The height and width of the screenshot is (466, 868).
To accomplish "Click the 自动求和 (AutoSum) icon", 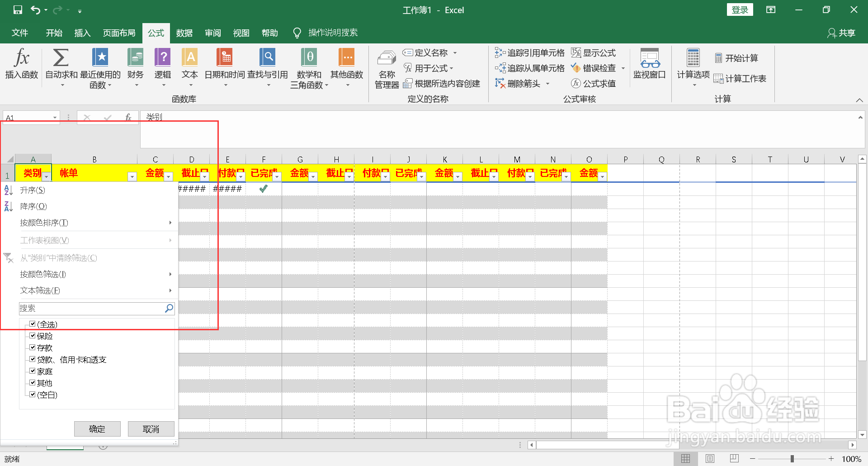I will (60, 63).
